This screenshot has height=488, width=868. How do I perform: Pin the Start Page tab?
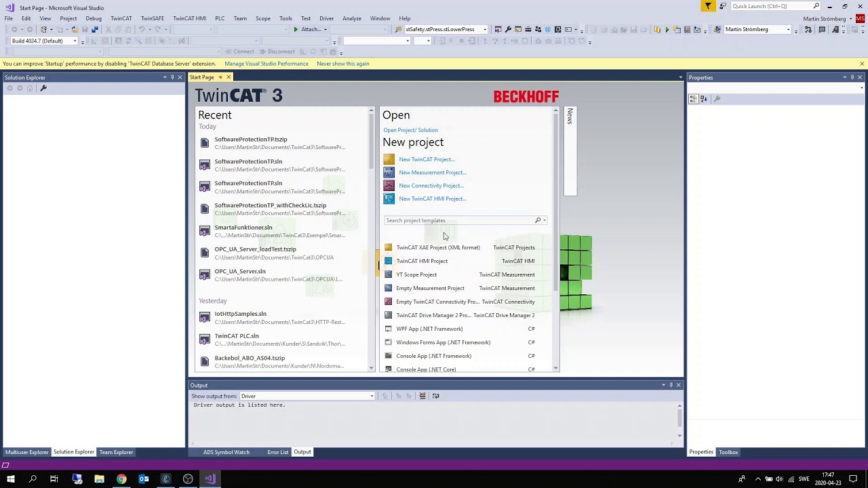(220, 77)
